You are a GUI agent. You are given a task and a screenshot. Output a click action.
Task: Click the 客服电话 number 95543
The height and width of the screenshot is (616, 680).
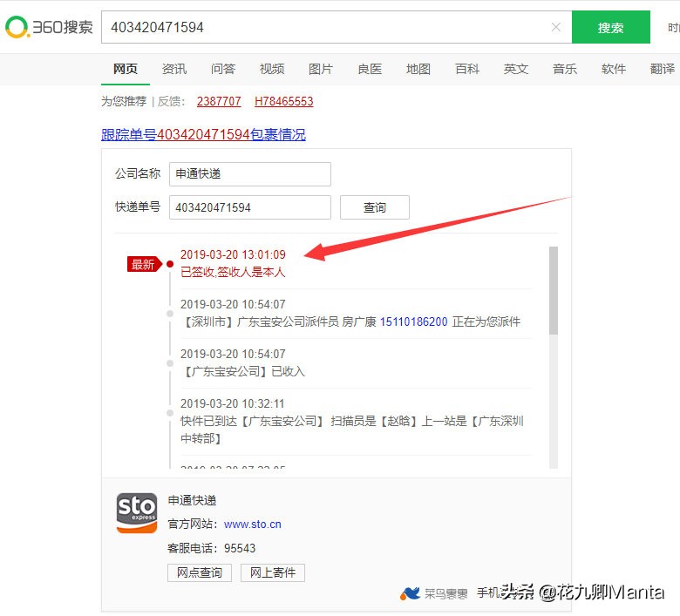(x=240, y=548)
